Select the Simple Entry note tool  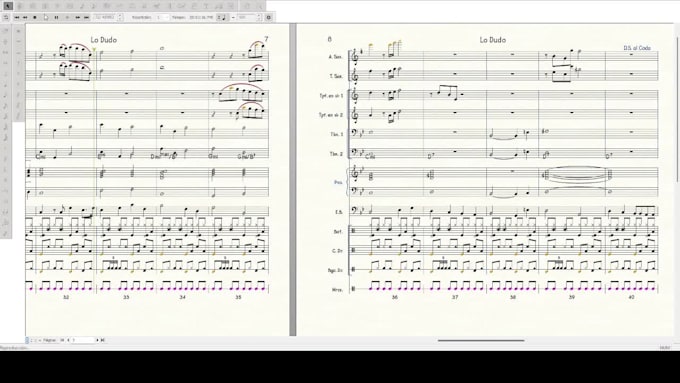81,6
